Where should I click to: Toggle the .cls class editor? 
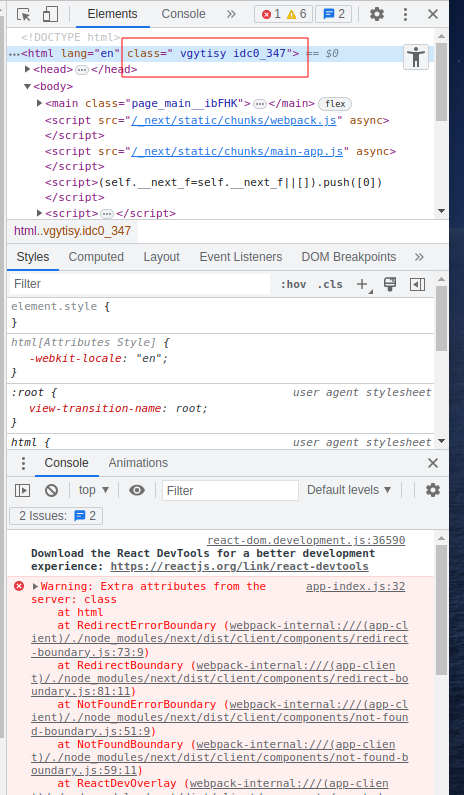tap(330, 284)
